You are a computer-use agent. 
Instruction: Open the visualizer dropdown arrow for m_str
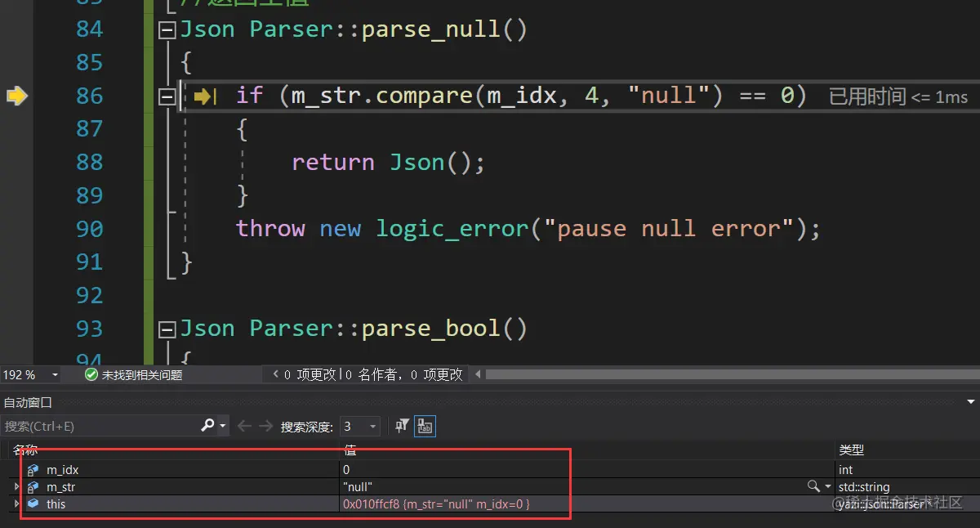(x=828, y=487)
